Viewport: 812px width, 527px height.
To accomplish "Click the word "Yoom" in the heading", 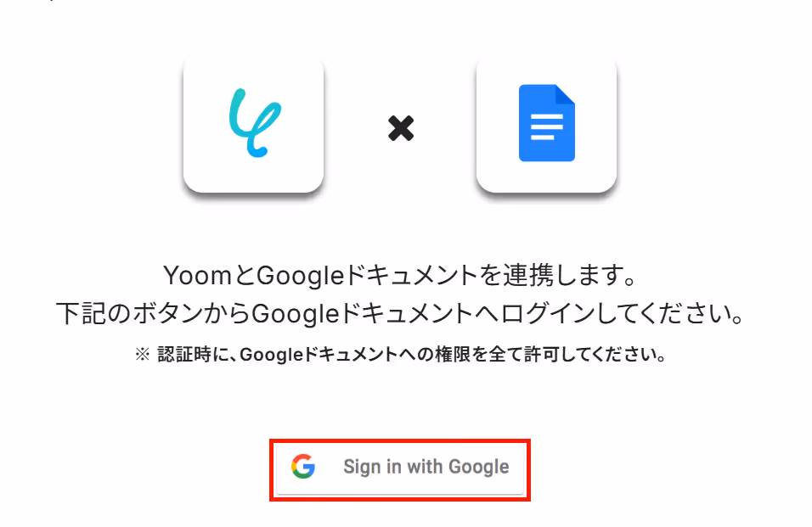I will click(197, 275).
